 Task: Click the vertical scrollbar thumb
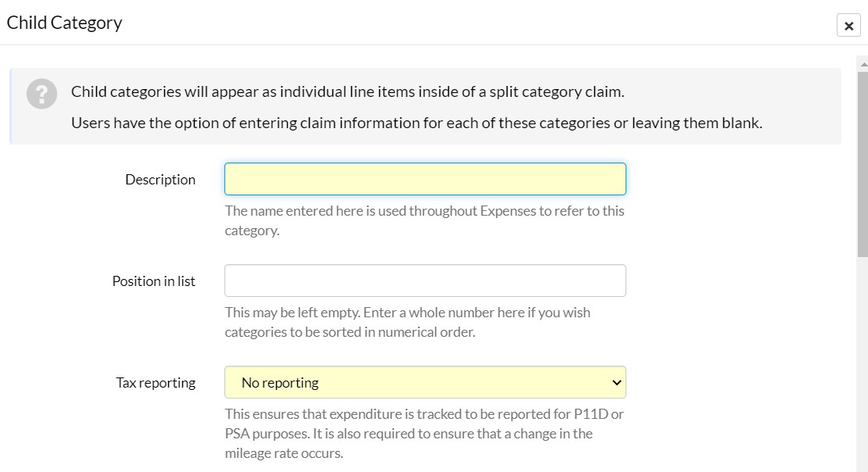tap(863, 164)
